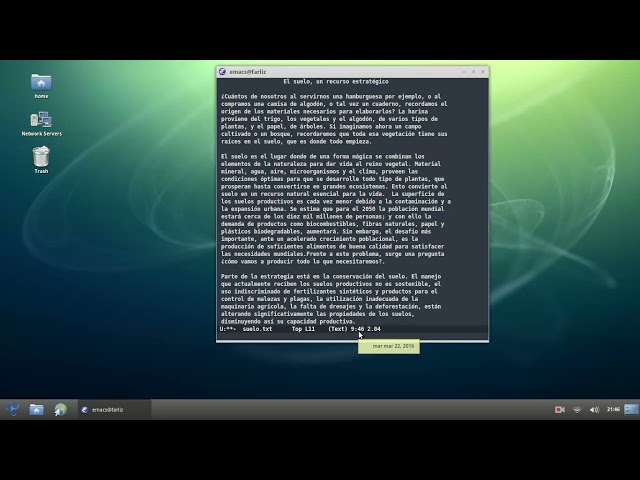
Task: Click L11 line indicator in mode line
Action: [310, 329]
